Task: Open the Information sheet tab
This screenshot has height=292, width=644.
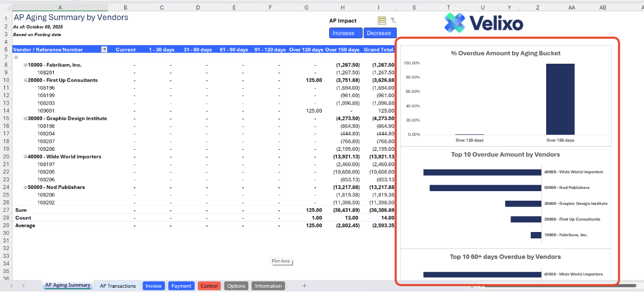Action: [269, 286]
